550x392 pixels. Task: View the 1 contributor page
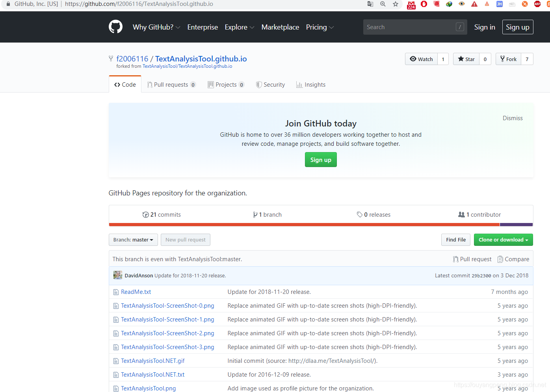click(479, 215)
